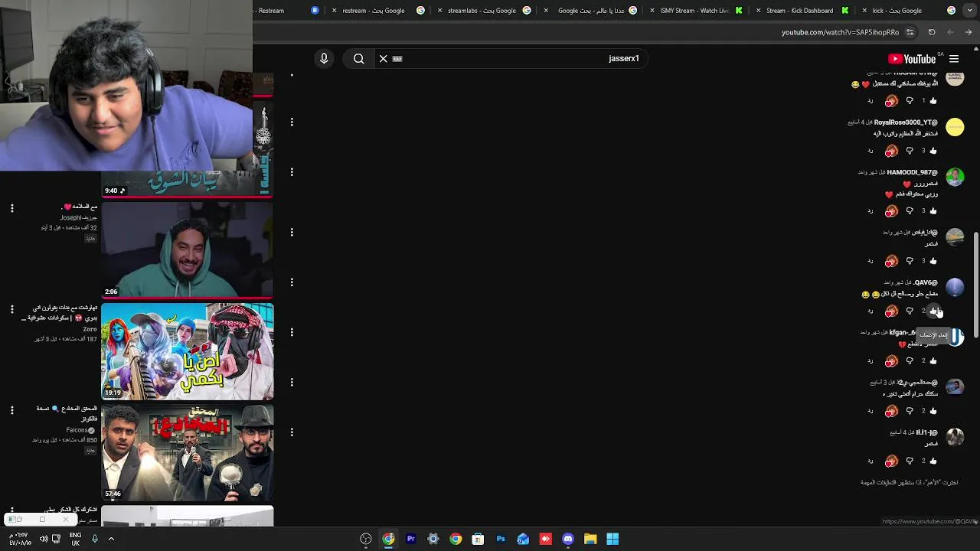Dislike the comment by QAV6

(x=910, y=311)
